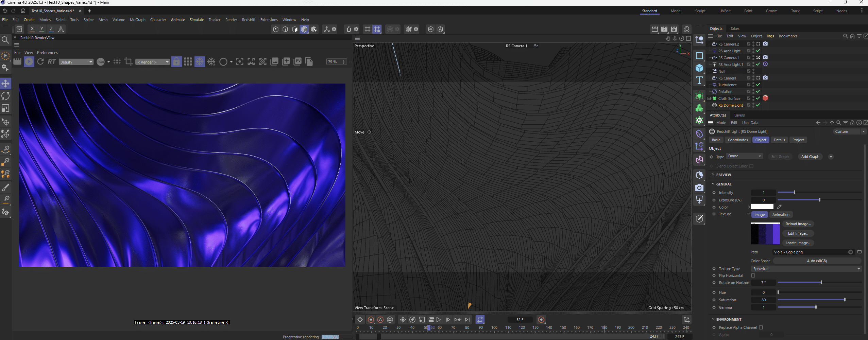Image resolution: width=868 pixels, height=340 pixels.
Task: Select the Rotate tool in left toolbar
Action: point(5,96)
